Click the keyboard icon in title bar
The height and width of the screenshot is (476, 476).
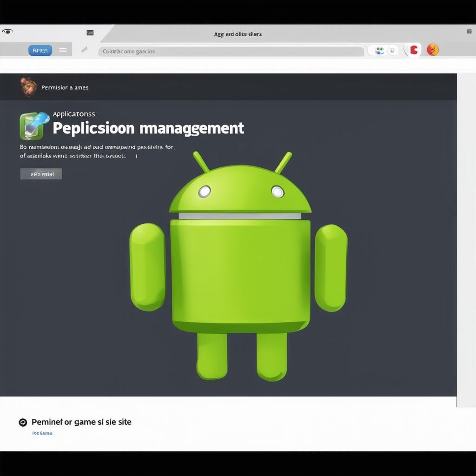90,33
